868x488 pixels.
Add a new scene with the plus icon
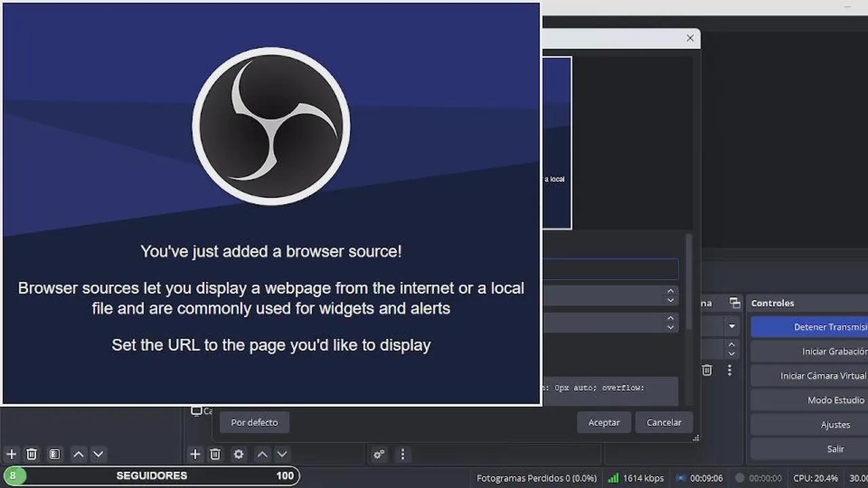(11, 454)
